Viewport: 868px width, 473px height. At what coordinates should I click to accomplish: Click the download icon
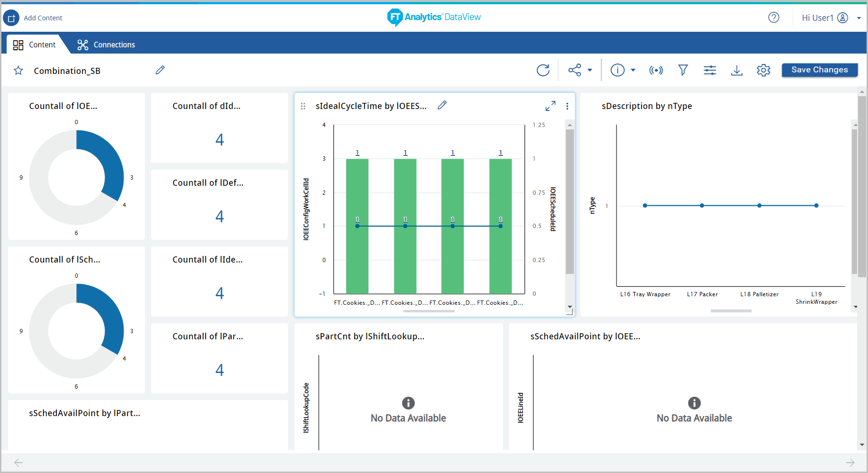(736, 70)
